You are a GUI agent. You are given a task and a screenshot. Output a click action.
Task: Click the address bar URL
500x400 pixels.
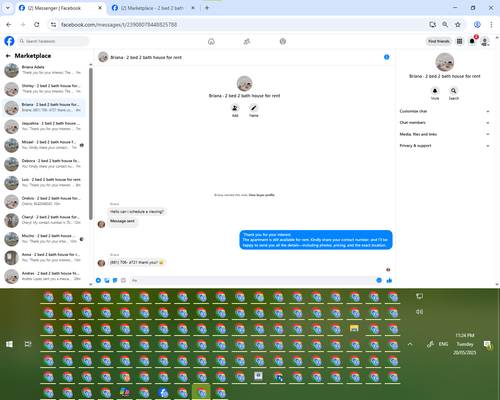119,25
